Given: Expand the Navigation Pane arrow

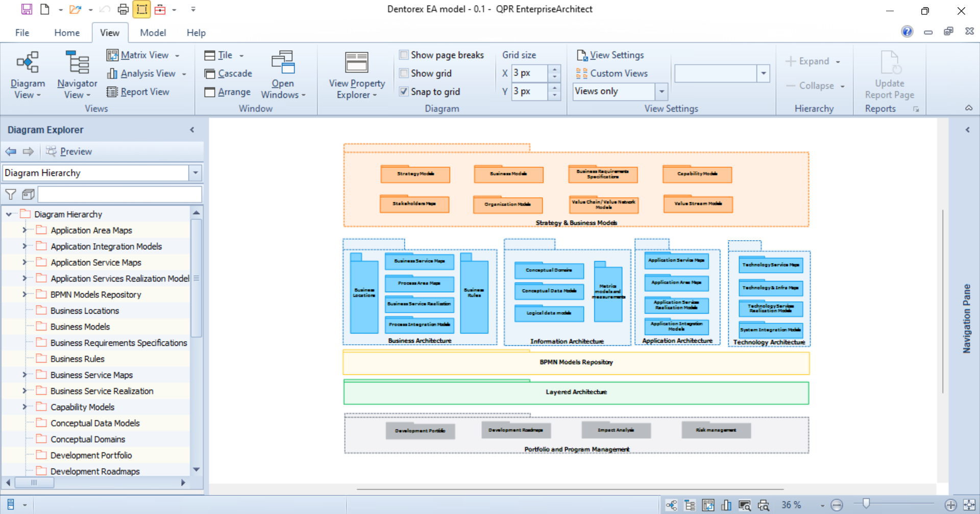Looking at the screenshot, I should pos(967,130).
